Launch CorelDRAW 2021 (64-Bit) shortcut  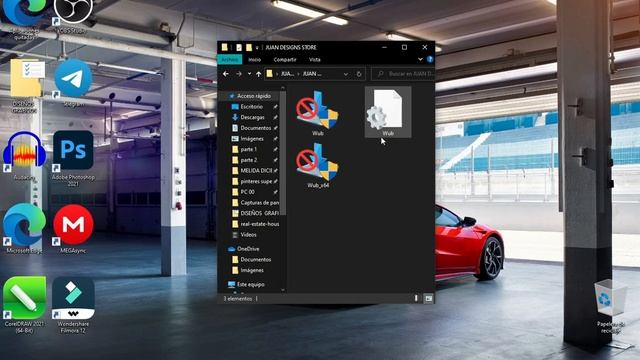(24, 304)
